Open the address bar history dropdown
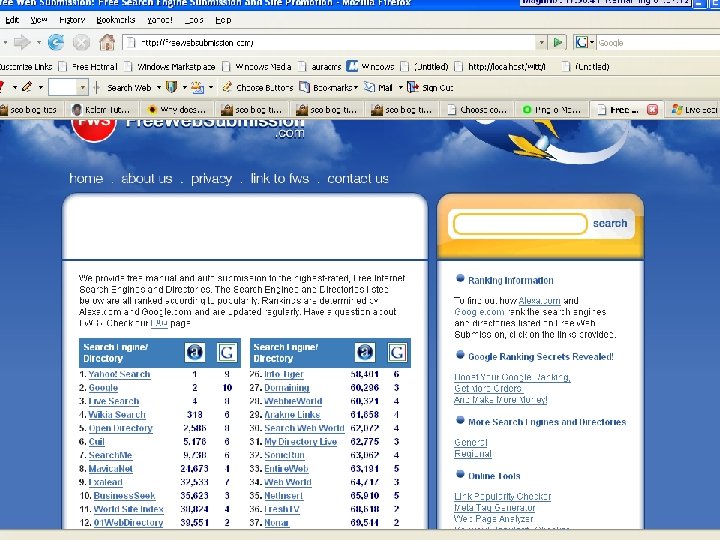Screen dimensions: 720x540 coord(541,43)
